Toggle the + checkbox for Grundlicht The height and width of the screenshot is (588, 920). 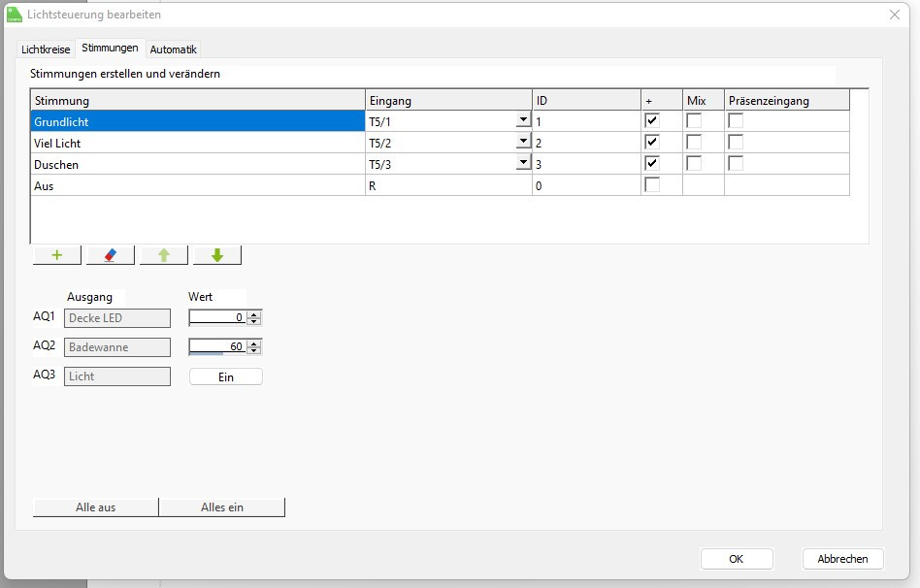pyautogui.click(x=652, y=121)
